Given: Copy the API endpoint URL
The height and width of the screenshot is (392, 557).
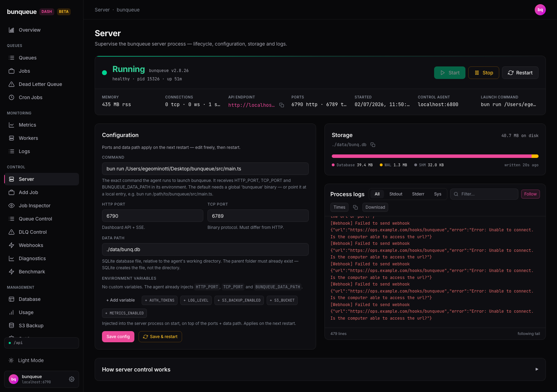Looking at the screenshot, I should [x=282, y=105].
